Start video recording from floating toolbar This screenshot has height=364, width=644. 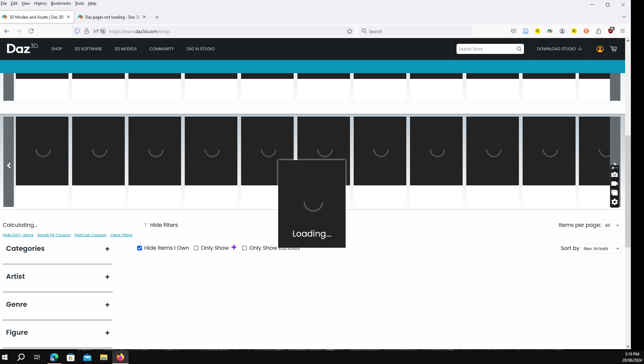pos(614,184)
